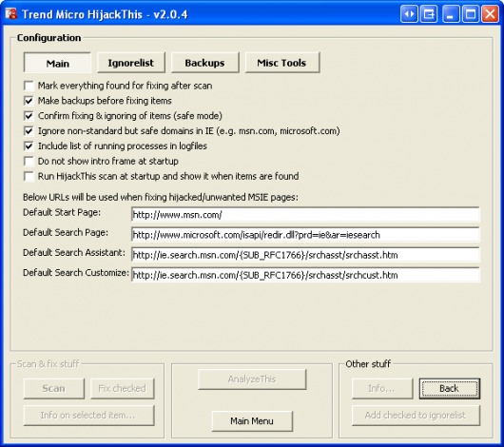Click the HijackThis app icon in title bar
504x447 pixels.
coord(10,14)
